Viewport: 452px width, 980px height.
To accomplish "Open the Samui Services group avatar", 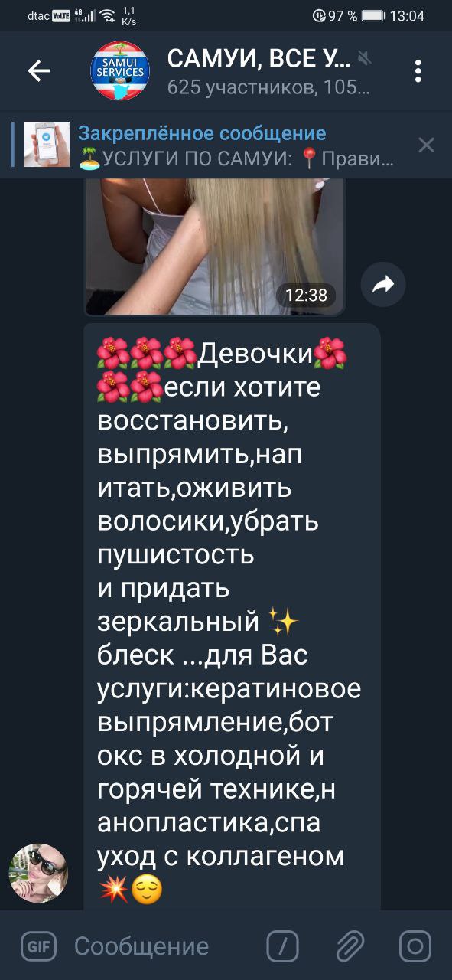I will pyautogui.click(x=120, y=71).
